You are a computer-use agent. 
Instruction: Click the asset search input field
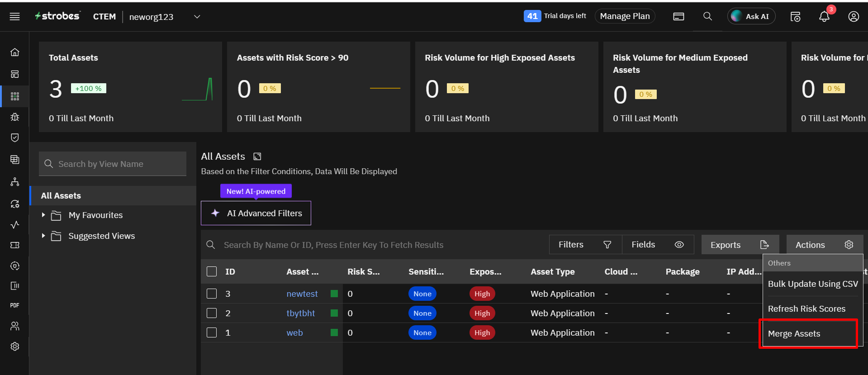pos(333,245)
